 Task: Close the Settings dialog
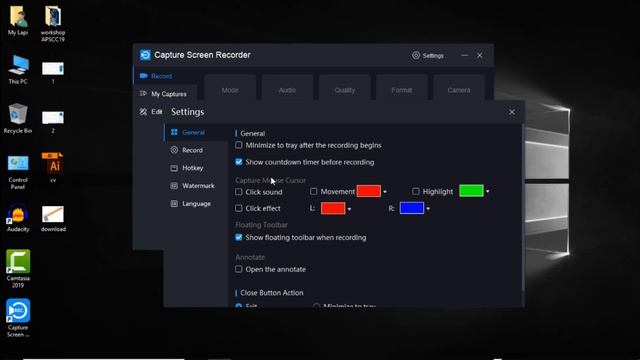[x=512, y=112]
